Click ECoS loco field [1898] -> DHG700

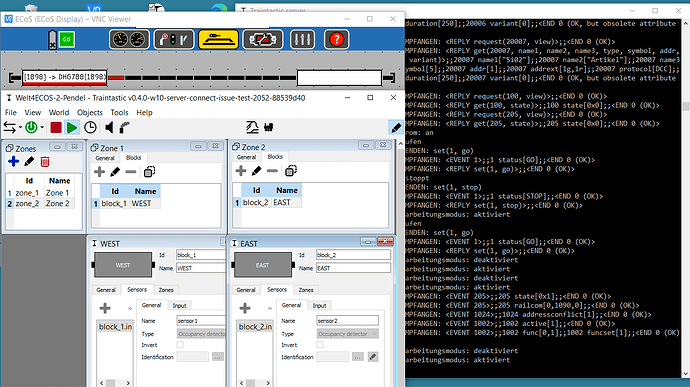[64, 77]
